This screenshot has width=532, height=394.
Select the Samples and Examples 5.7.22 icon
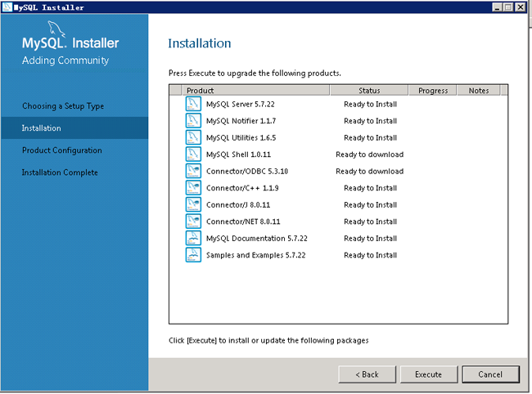193,255
